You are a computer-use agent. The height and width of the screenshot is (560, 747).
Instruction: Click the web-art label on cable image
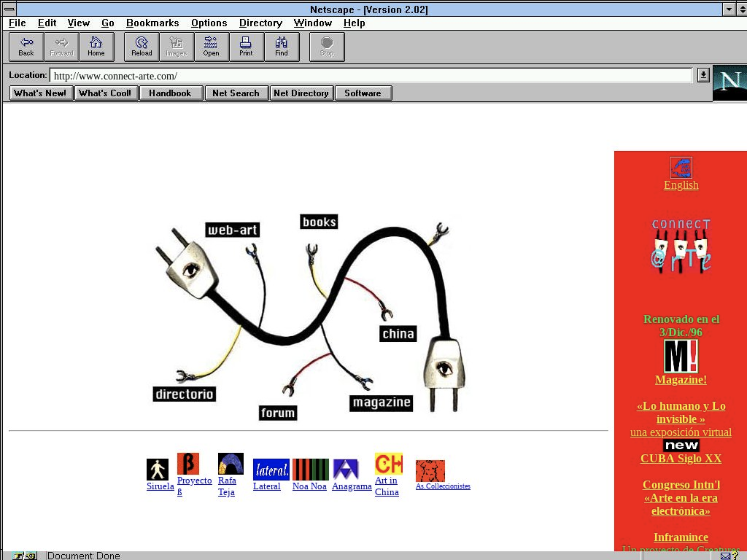tap(232, 230)
